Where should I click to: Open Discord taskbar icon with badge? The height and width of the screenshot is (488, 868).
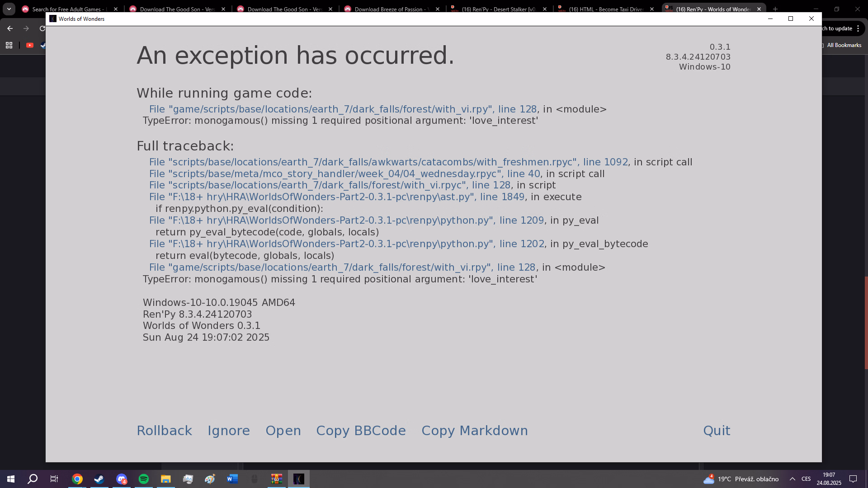coord(121,479)
